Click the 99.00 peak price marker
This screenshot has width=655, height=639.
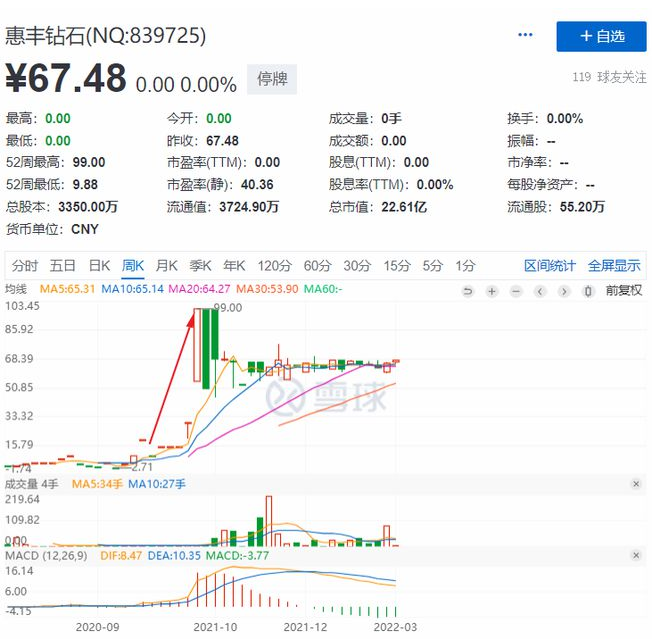228,308
